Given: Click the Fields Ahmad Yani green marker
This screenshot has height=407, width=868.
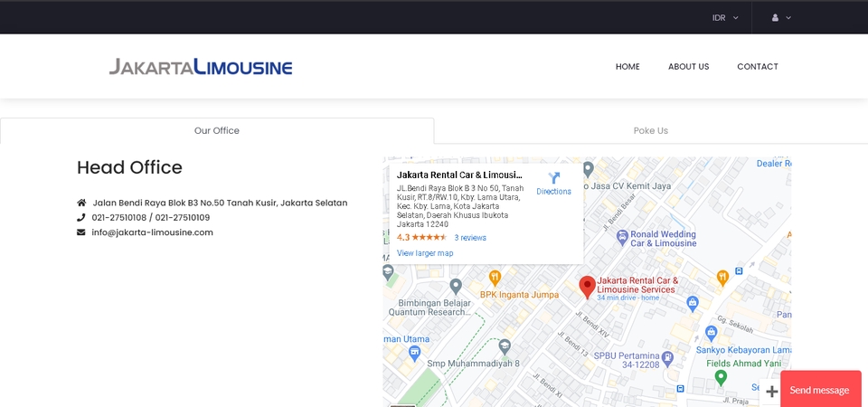Looking at the screenshot, I should point(721,378).
